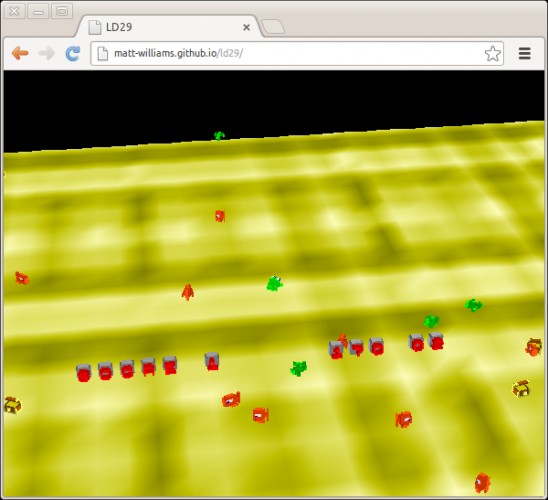Focus the matt-williams.github.io address bar

click(297, 53)
